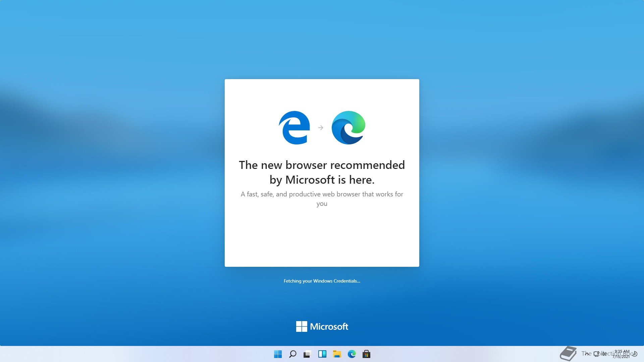This screenshot has width=644, height=362.
Task: Open taskbar Search magnifier
Action: [x=292, y=354]
